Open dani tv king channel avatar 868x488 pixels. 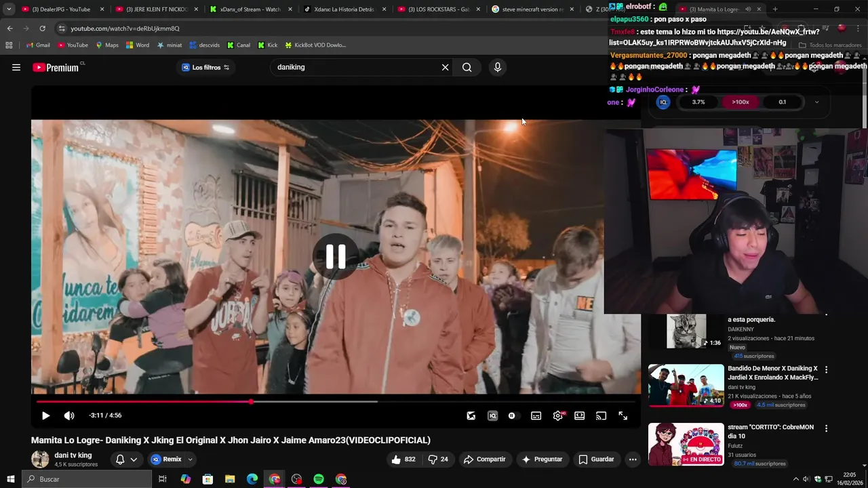(x=40, y=459)
